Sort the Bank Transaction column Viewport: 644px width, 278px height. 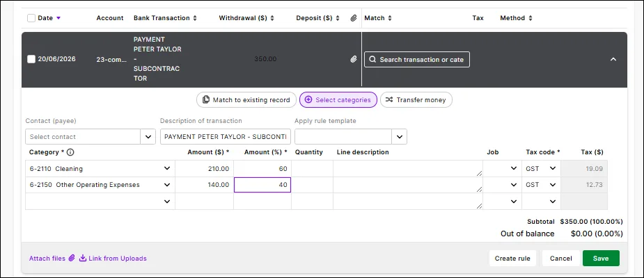pyautogui.click(x=195, y=18)
